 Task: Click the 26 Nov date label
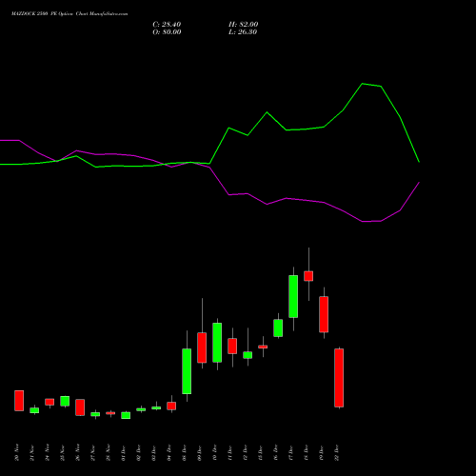coord(78,452)
